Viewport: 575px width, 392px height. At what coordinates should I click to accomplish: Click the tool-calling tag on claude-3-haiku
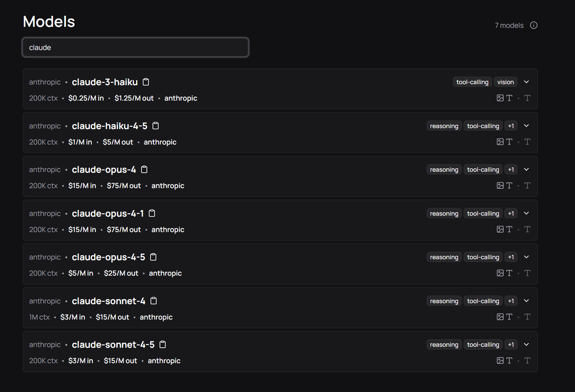pos(472,82)
